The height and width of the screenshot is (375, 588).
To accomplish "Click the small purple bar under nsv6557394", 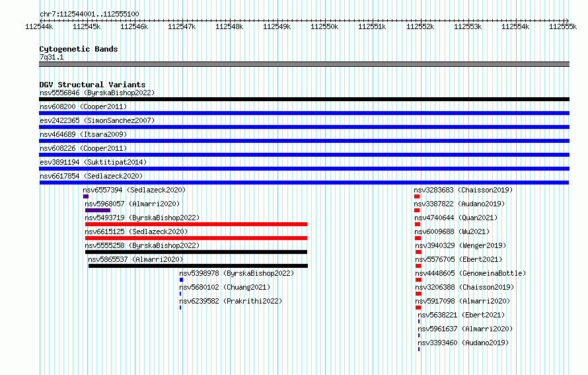I will click(86, 196).
